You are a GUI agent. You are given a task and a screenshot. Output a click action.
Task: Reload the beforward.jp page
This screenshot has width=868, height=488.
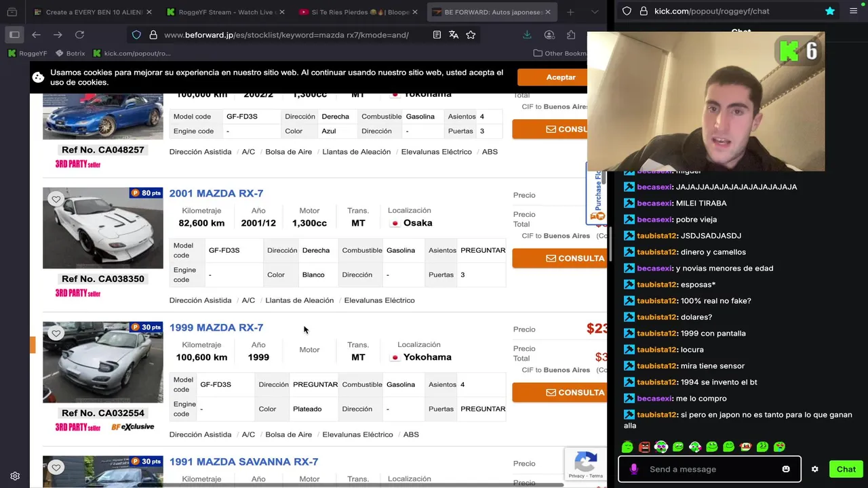[x=79, y=35]
